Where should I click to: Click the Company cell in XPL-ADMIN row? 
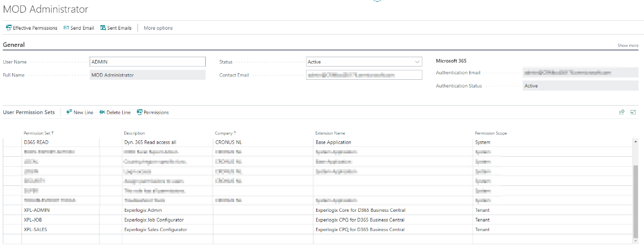click(x=263, y=210)
